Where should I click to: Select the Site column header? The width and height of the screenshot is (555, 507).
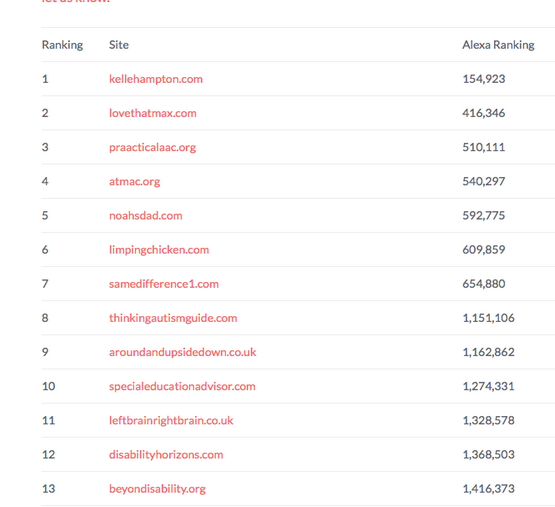coord(119,45)
